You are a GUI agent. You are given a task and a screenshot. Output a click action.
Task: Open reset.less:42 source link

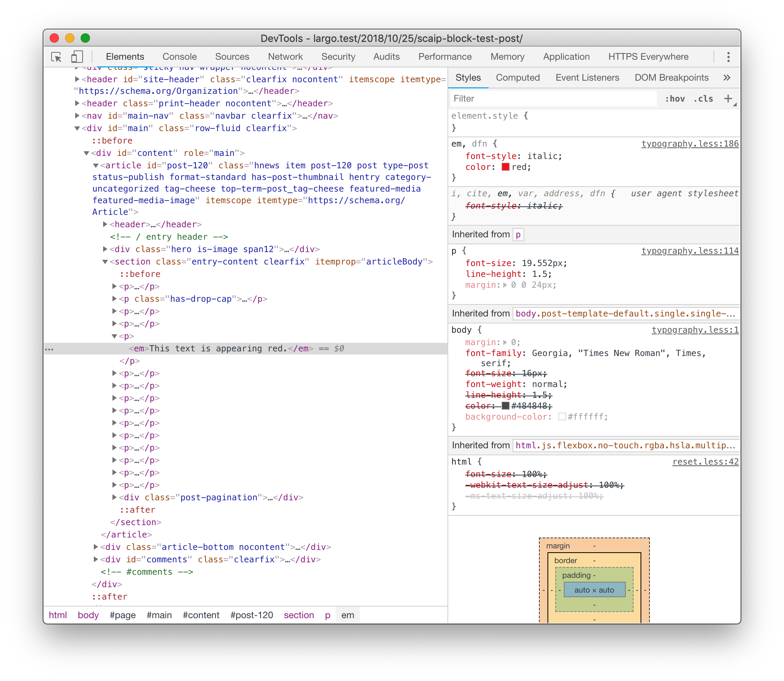click(x=705, y=462)
